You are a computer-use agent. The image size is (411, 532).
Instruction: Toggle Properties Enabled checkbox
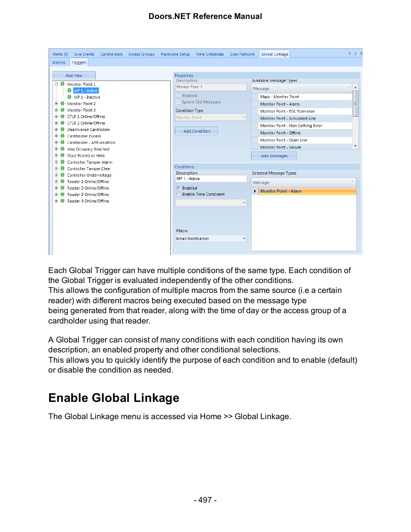(x=178, y=96)
